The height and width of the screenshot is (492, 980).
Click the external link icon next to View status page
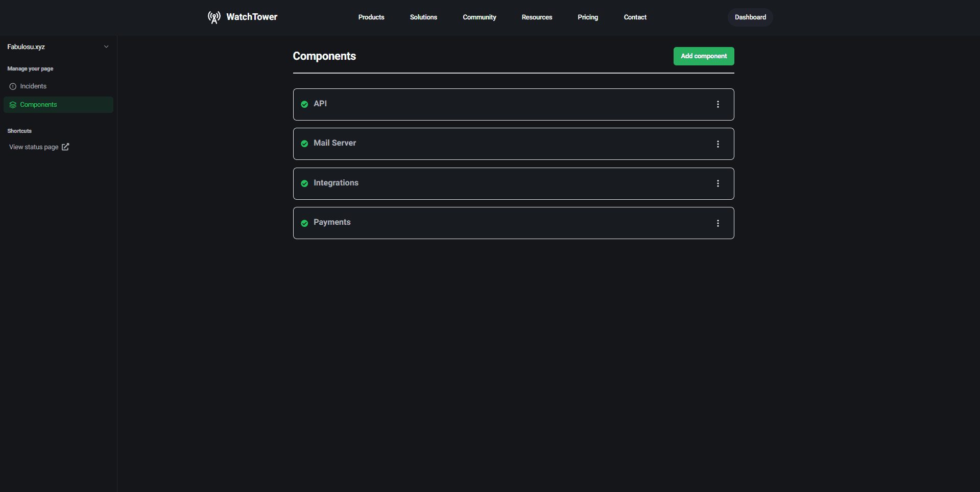(x=65, y=147)
